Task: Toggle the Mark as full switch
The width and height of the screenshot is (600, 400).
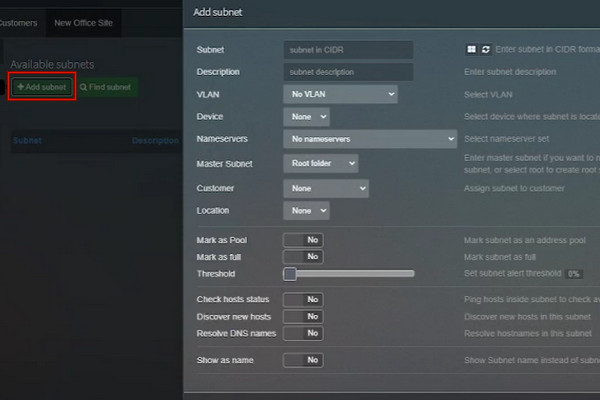Action: [303, 256]
